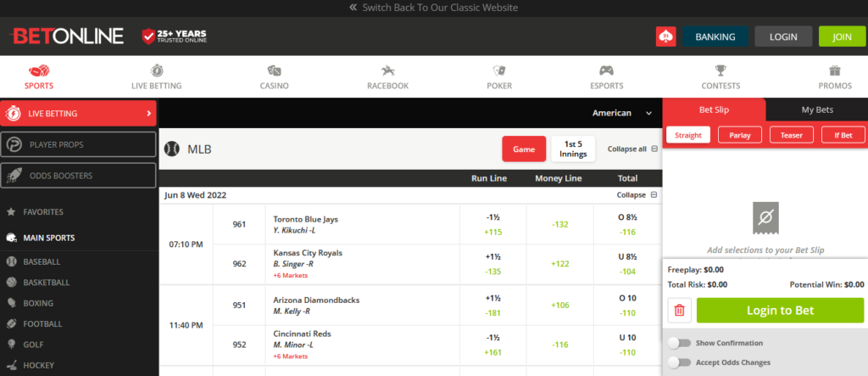
Task: Expand +6 Markets under Cincinnati Reds
Action: click(291, 356)
